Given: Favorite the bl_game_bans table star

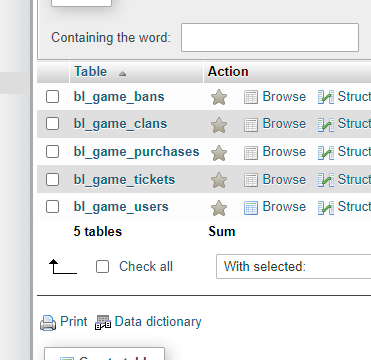Looking at the screenshot, I should coord(219,97).
